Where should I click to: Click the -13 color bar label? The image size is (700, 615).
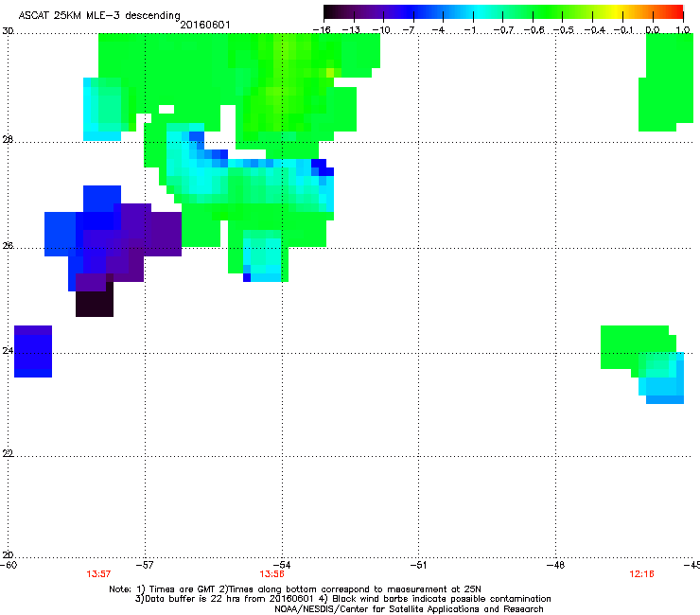tap(351, 30)
